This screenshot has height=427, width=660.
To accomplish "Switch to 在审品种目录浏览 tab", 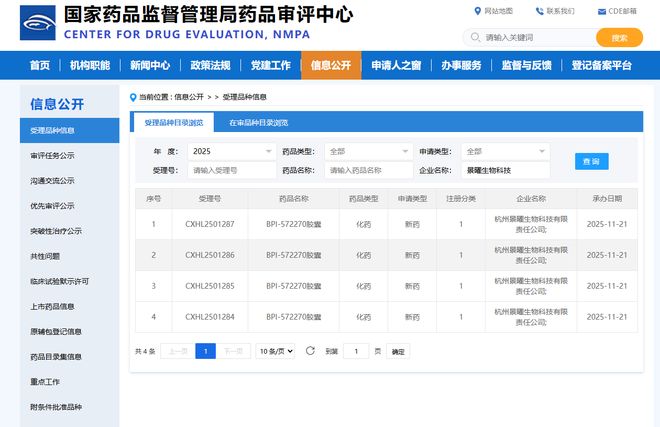I will [258, 122].
